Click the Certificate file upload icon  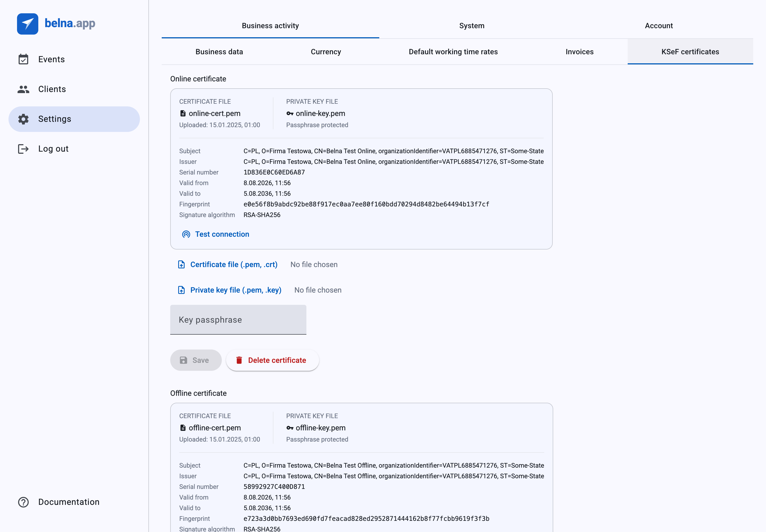tap(181, 264)
